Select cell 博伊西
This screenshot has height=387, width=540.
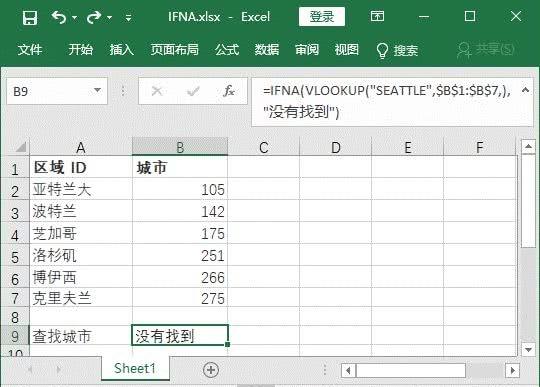tap(81, 277)
